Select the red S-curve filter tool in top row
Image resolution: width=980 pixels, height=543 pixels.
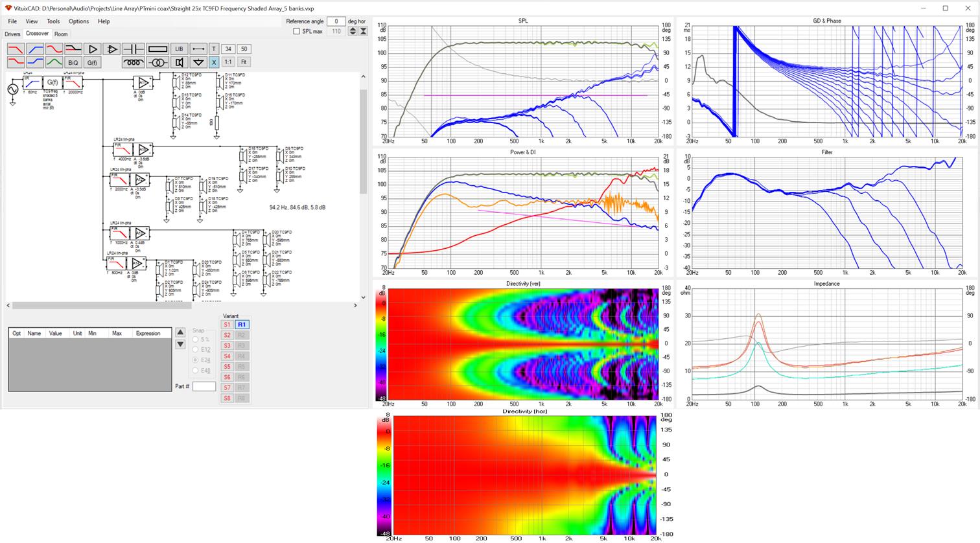tap(54, 49)
